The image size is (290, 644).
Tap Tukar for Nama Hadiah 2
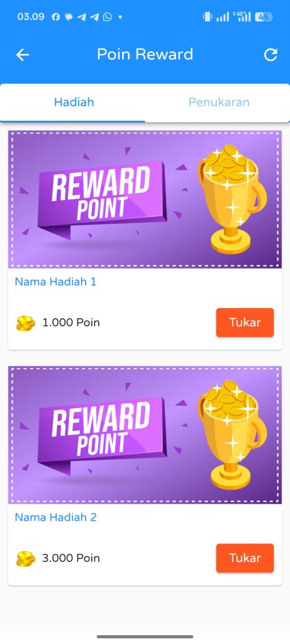coord(245,558)
